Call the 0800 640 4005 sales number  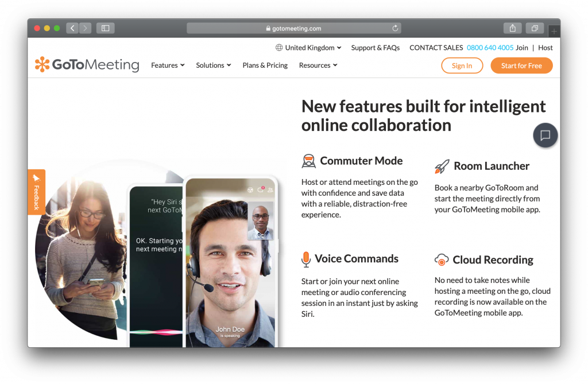(x=490, y=48)
